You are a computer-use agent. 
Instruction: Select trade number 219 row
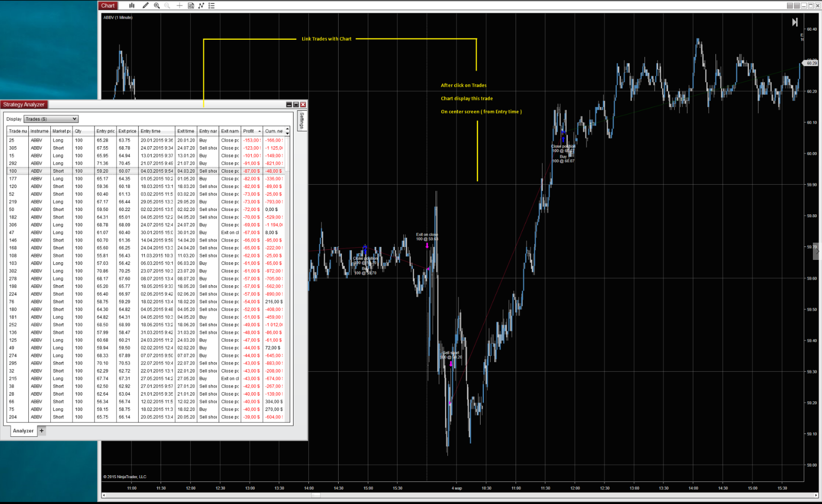(x=146, y=202)
